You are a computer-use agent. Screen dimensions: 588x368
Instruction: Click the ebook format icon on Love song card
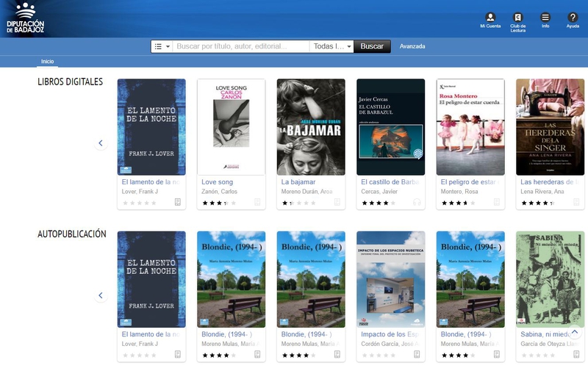click(x=257, y=202)
